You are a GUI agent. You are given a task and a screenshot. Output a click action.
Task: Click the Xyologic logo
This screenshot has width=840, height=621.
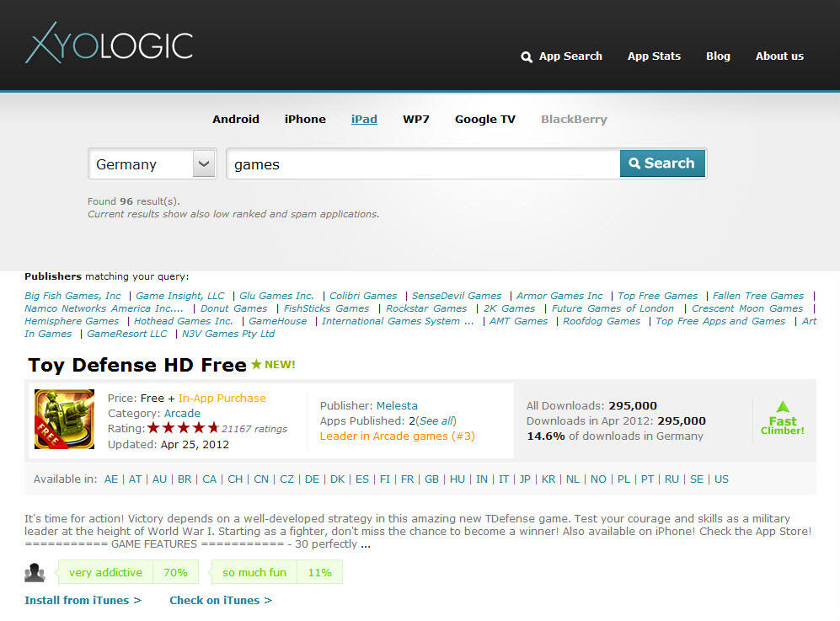[109, 44]
